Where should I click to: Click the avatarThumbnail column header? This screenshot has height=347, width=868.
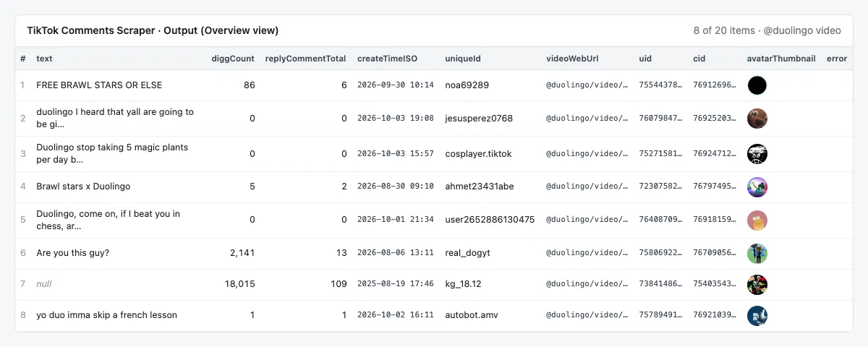781,59
